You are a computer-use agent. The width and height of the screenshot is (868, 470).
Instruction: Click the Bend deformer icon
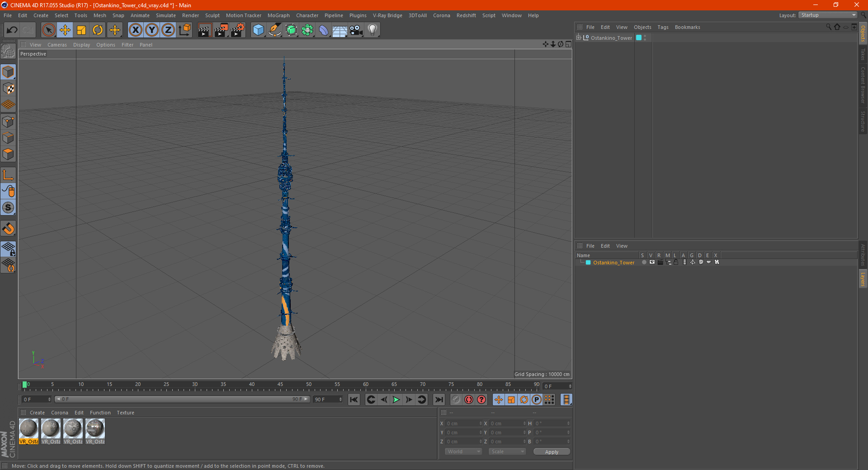pos(324,30)
